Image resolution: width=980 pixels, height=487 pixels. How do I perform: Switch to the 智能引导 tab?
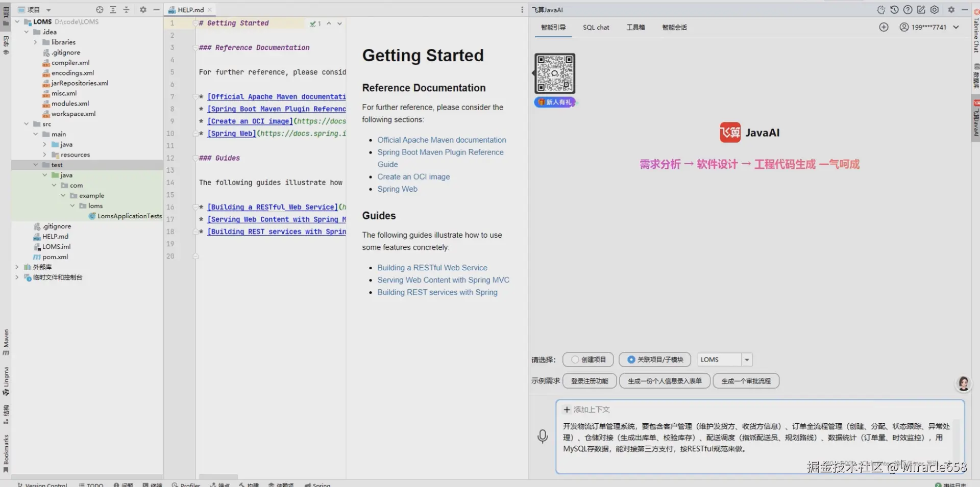(553, 27)
